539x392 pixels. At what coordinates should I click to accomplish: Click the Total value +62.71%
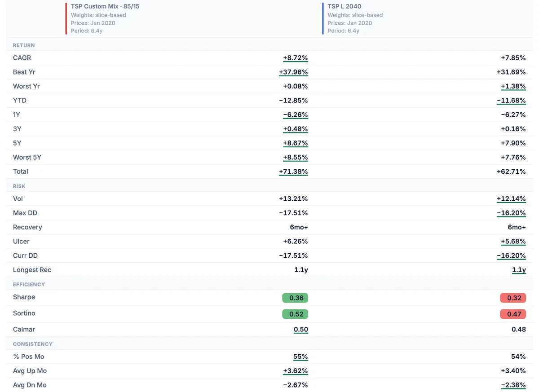pos(511,172)
